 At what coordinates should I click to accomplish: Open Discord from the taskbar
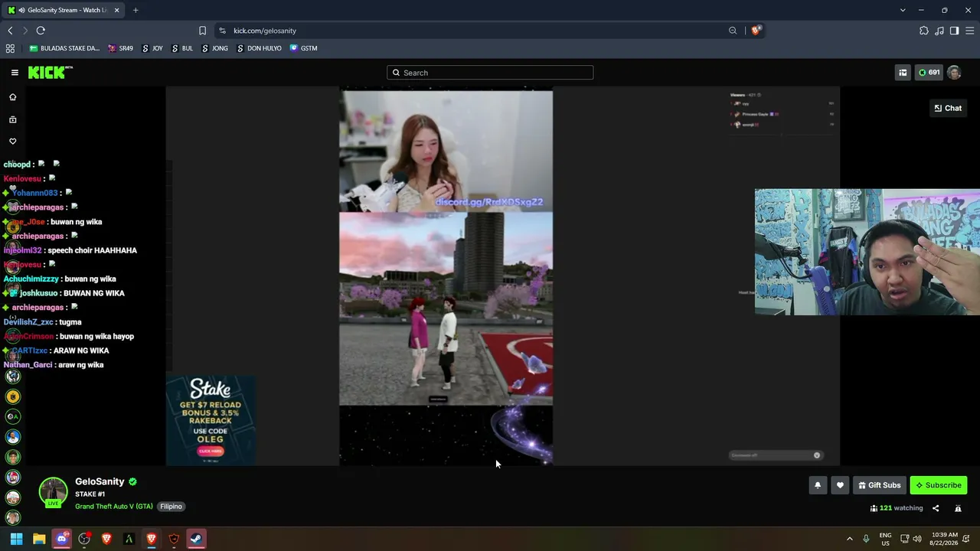click(x=62, y=539)
